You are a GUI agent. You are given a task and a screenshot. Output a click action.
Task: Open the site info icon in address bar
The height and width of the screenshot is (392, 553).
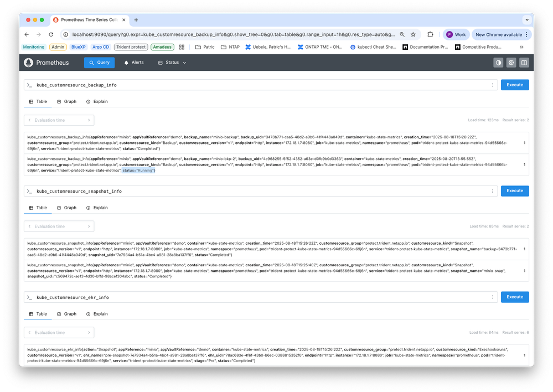[66, 34]
